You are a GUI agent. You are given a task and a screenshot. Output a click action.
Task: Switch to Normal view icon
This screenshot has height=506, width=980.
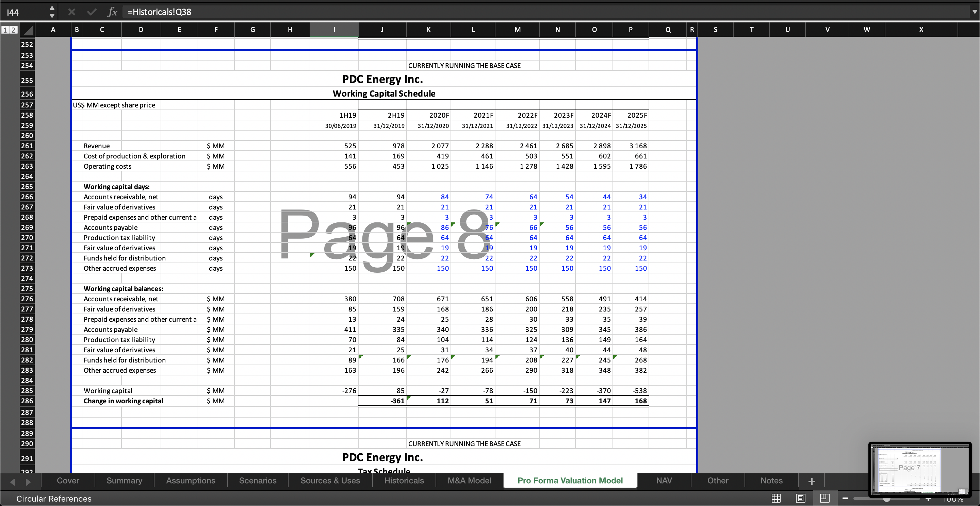pyautogui.click(x=776, y=498)
